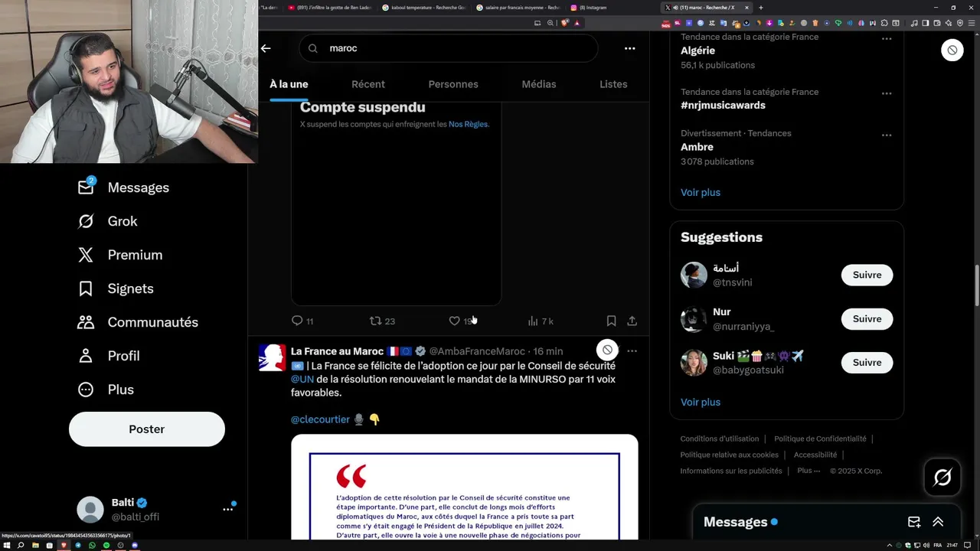Image resolution: width=980 pixels, height=551 pixels.
Task: Open WhatsApp from the taskbar
Action: [x=92, y=546]
